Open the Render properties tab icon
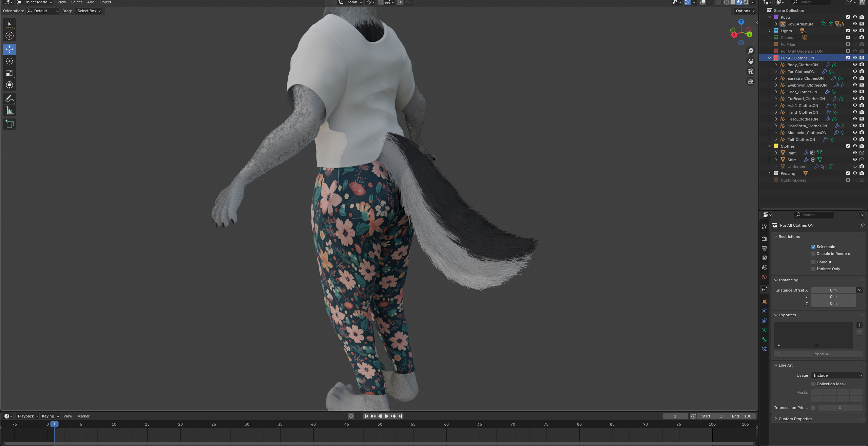This screenshot has height=446, width=868. pos(764,239)
